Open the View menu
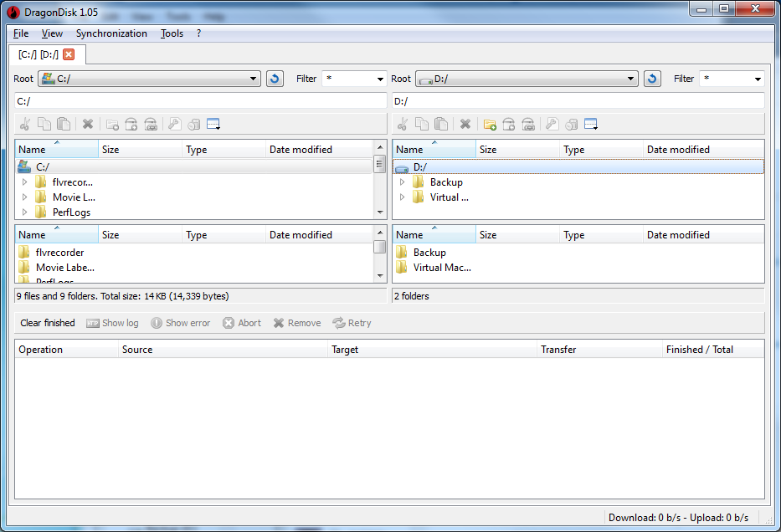This screenshot has height=532, width=781. 52,33
